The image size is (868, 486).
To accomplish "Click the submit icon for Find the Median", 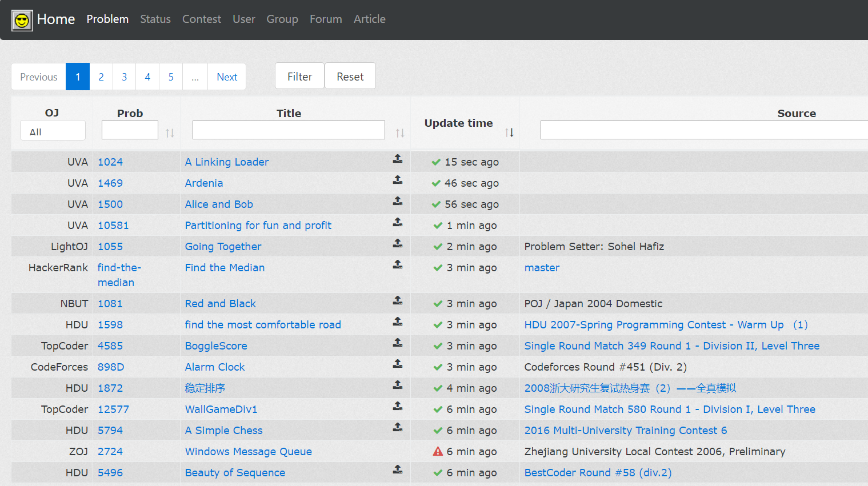I will 398,264.
